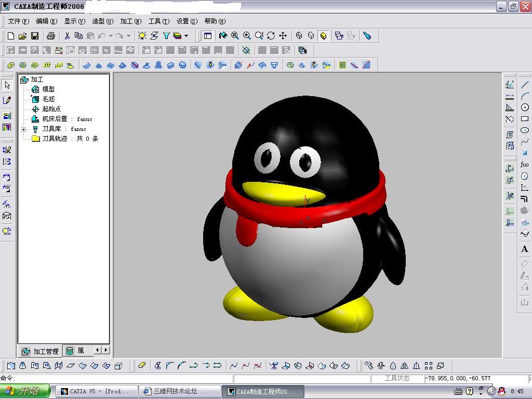Viewport: 532px width, 399px height.
Task: Click the Print icon
Action: coord(51,36)
